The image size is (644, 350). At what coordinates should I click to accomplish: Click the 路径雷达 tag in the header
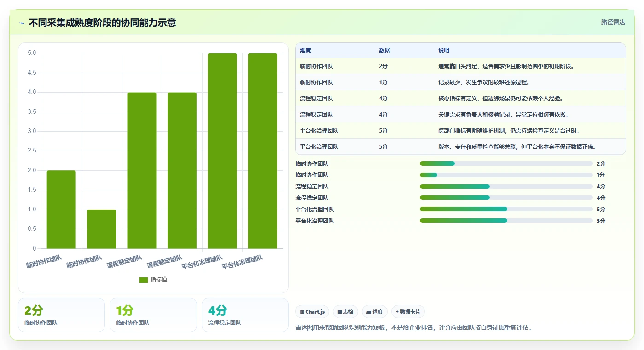pyautogui.click(x=613, y=22)
